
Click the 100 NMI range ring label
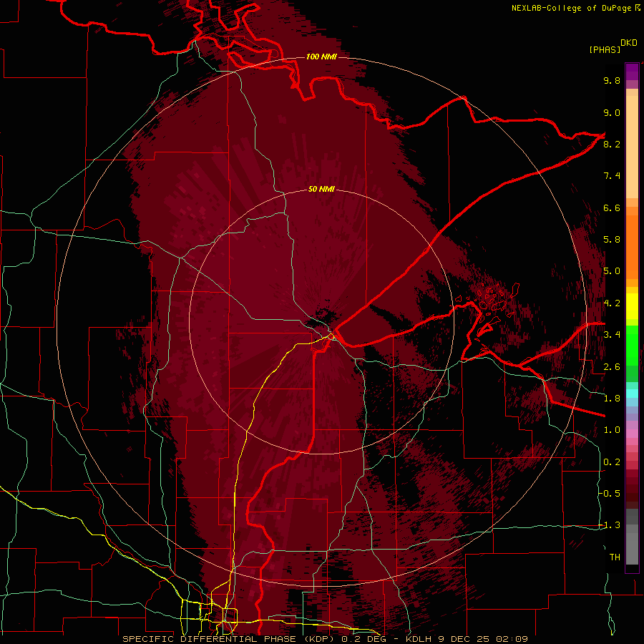[321, 57]
